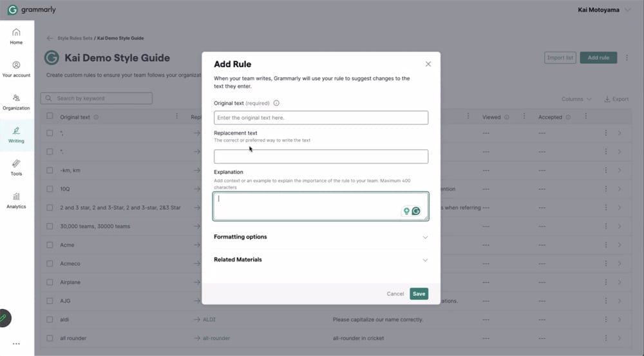644x356 pixels.
Task: Click the all-rounder replacement text
Action: point(216,339)
